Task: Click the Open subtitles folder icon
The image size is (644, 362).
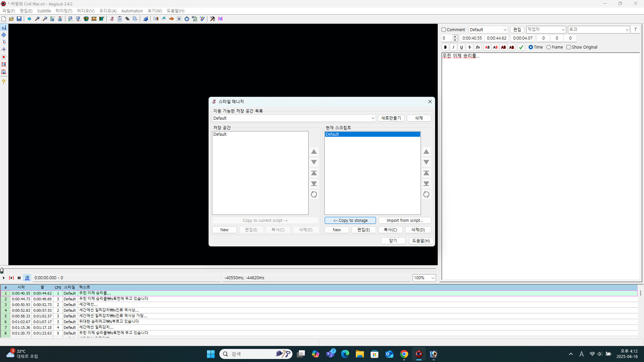Action: point(11,19)
